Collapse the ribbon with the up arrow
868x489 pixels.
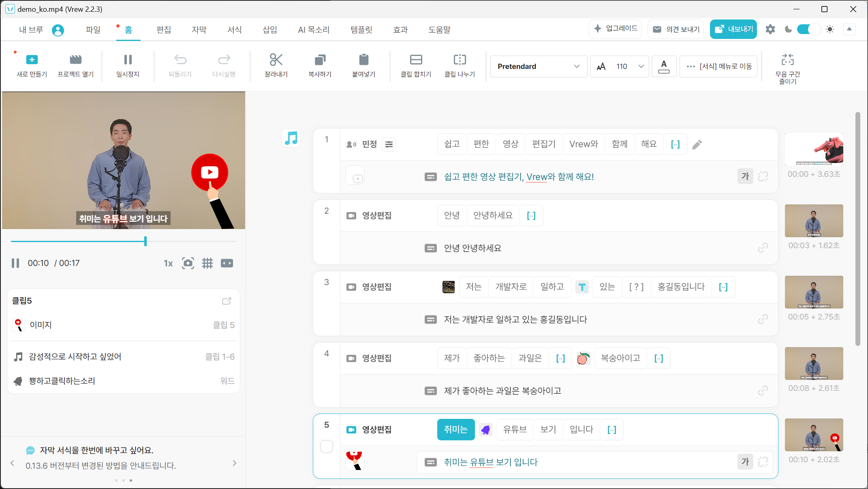coord(849,29)
